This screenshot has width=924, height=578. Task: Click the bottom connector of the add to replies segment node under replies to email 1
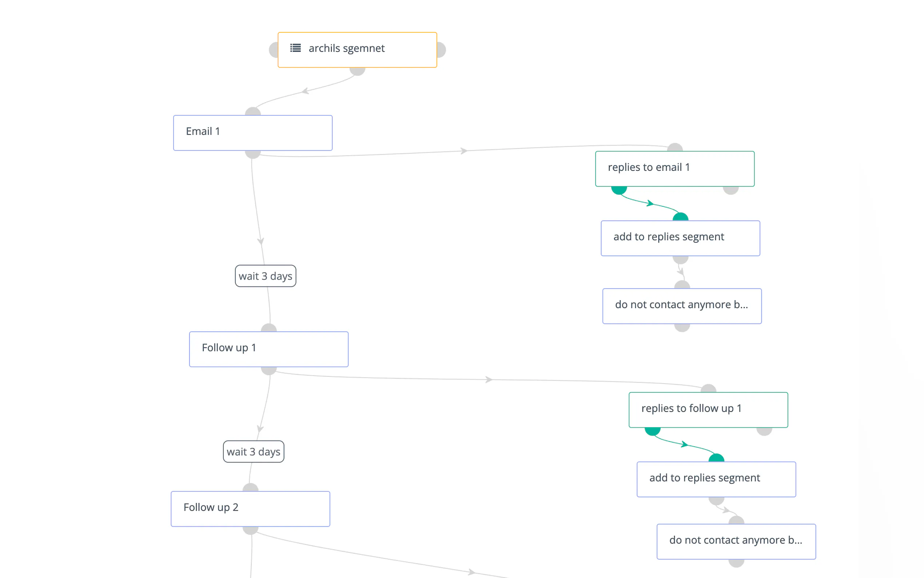680,260
